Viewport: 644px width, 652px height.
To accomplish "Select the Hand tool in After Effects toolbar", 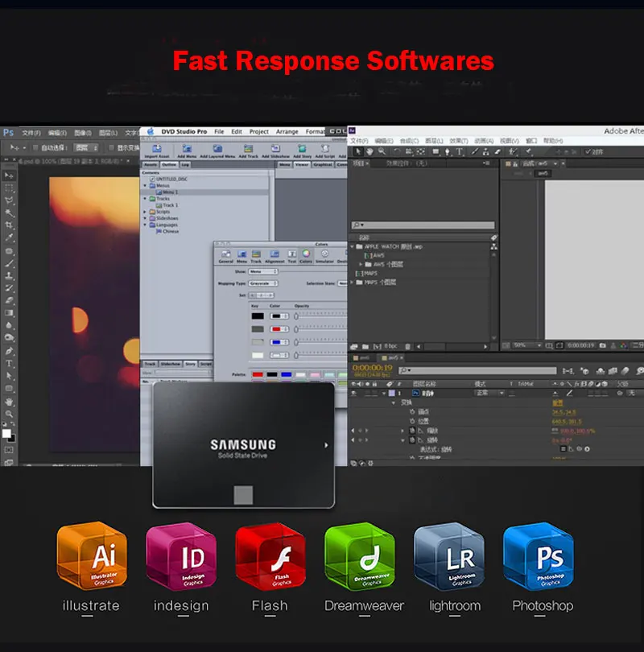I will point(369,152).
